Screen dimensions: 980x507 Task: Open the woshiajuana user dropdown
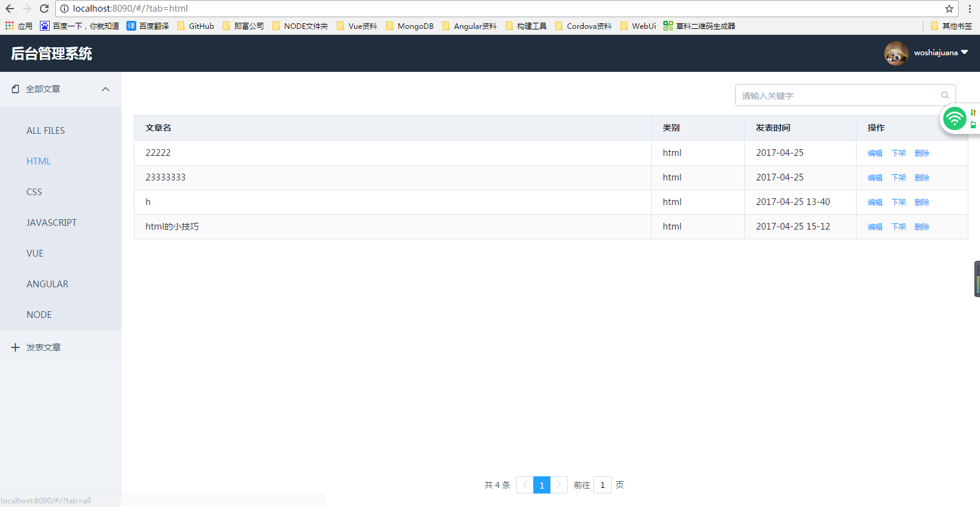click(x=941, y=53)
